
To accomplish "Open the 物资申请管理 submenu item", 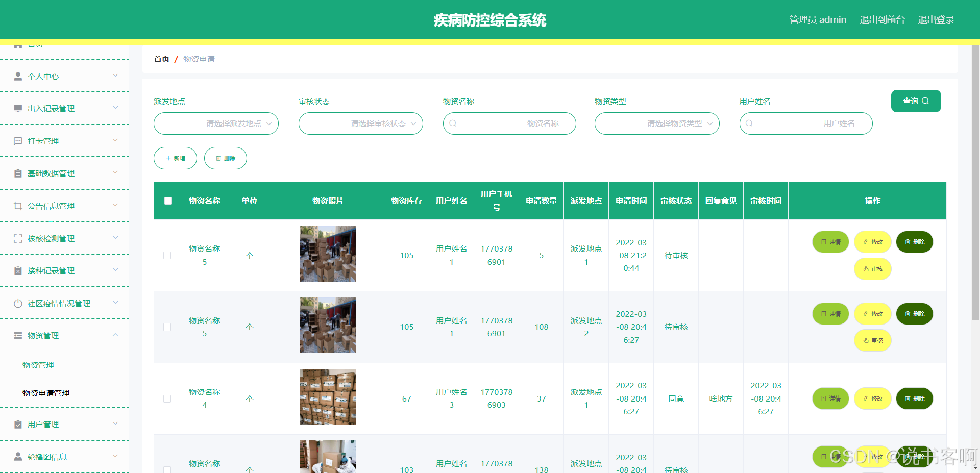I will click(x=46, y=393).
